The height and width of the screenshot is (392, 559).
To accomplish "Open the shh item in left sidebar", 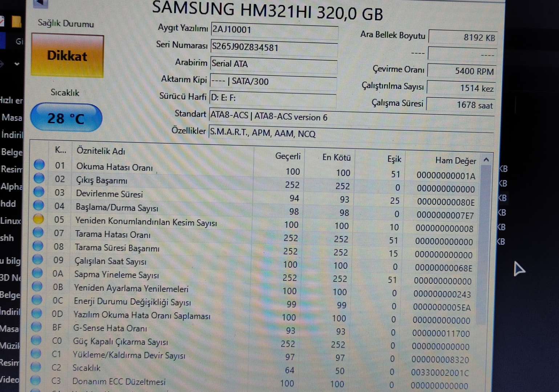I will click(x=7, y=238).
